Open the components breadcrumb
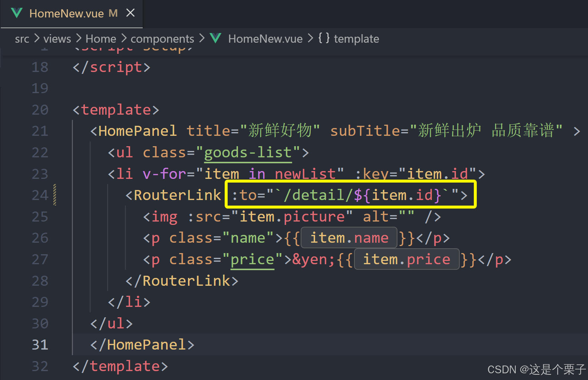The height and width of the screenshot is (380, 588). point(162,39)
